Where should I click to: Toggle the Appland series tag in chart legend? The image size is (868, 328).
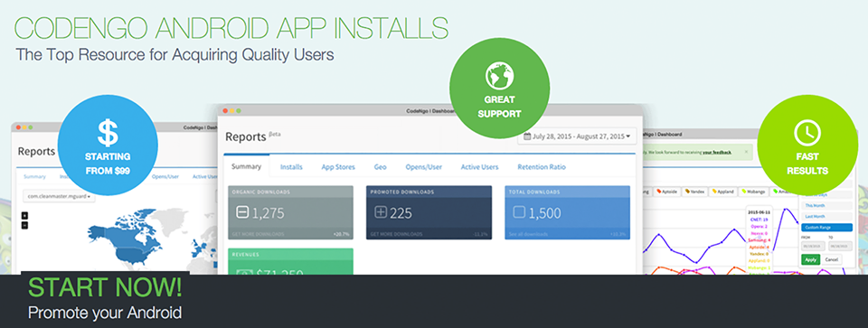click(x=724, y=192)
